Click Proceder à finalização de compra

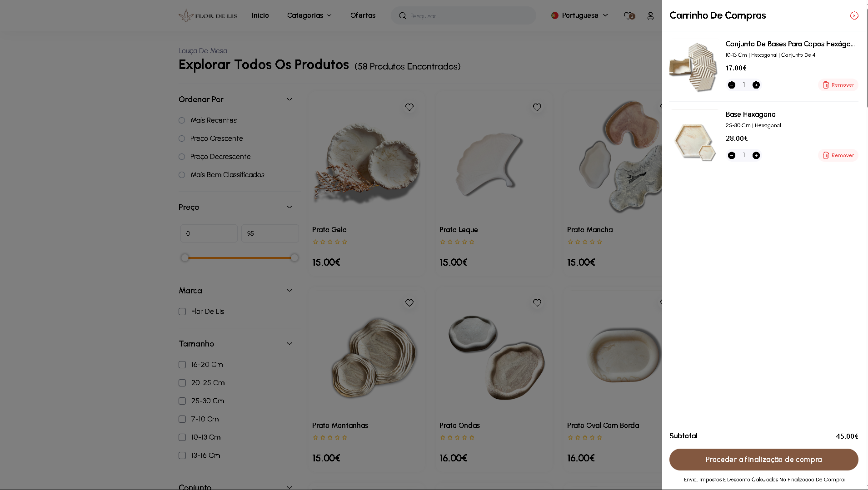pyautogui.click(x=763, y=460)
